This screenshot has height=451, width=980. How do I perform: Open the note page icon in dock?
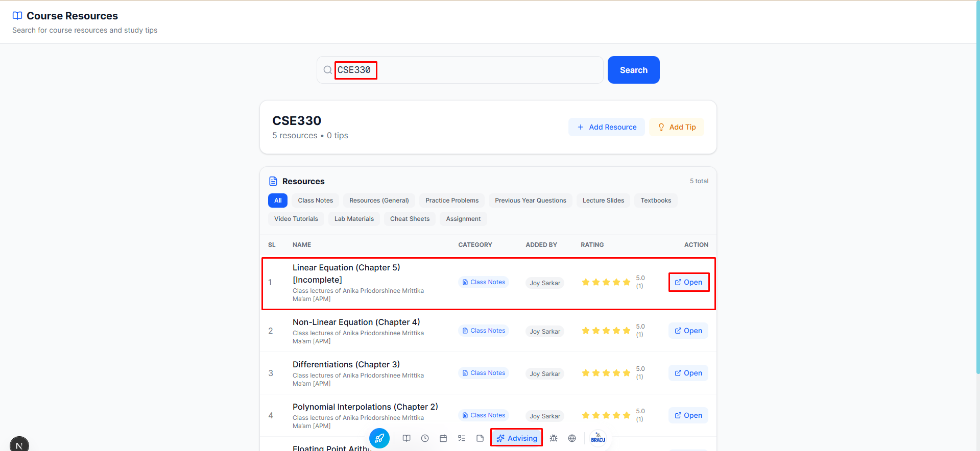[480, 438]
